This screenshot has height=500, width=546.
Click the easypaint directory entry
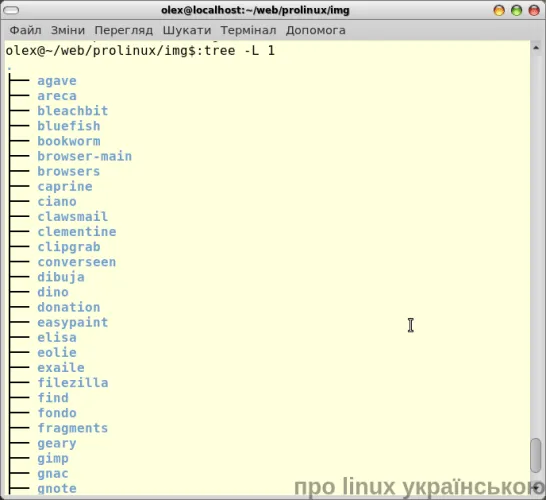pyautogui.click(x=73, y=322)
